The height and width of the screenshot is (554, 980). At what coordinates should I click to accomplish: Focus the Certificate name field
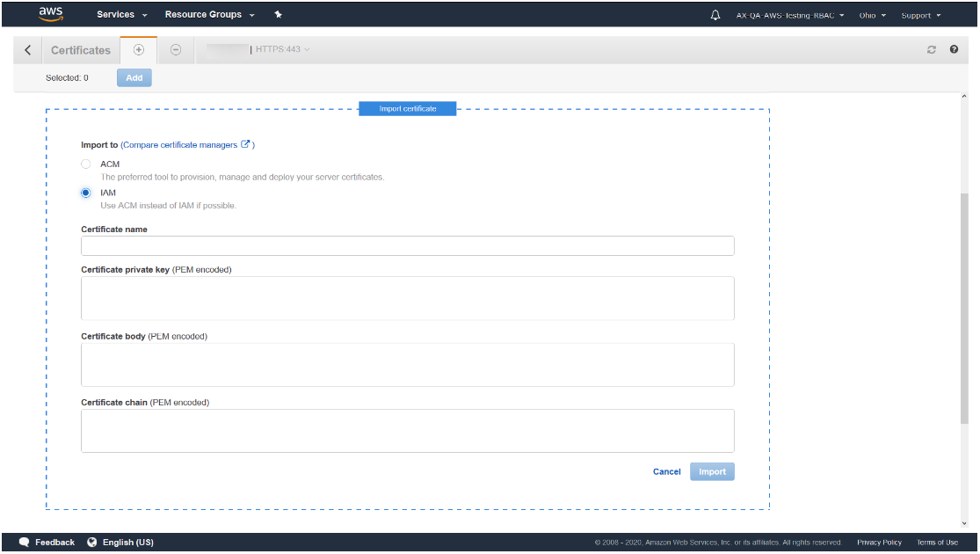408,245
